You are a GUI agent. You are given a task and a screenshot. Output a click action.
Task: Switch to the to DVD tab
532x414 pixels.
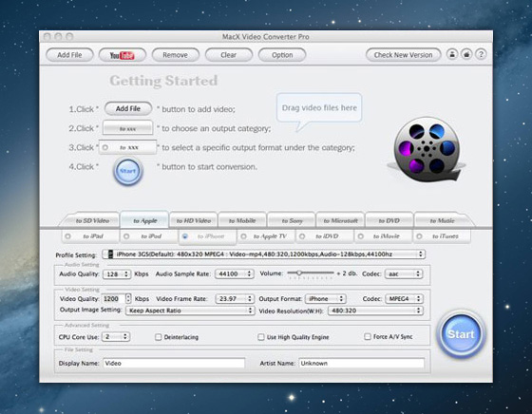tap(389, 220)
